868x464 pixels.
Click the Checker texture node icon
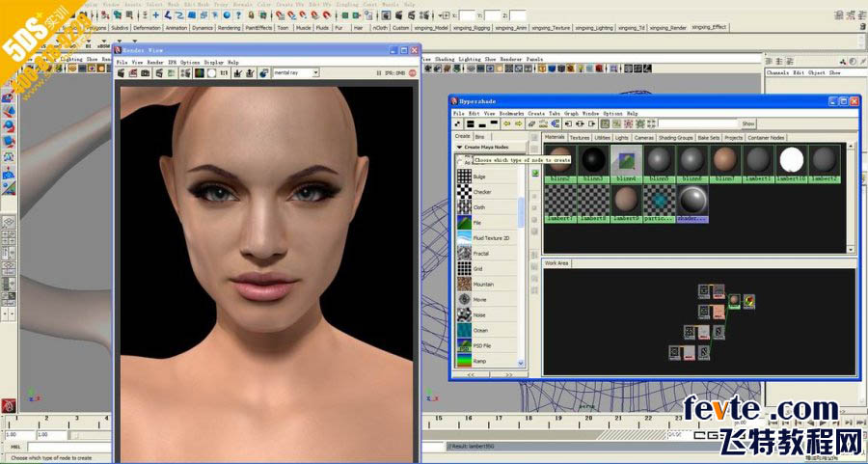(x=464, y=192)
